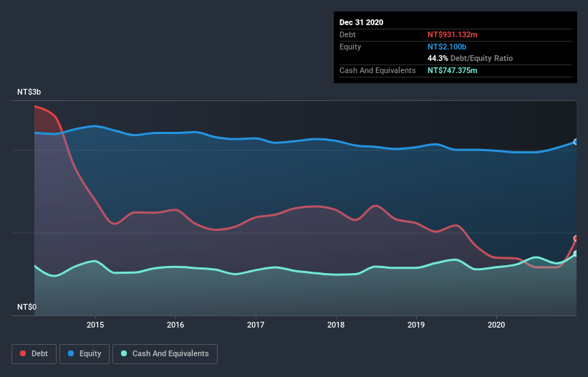The image size is (588, 377).
Task: Click the teal Cash legend dot
Action: (124, 353)
